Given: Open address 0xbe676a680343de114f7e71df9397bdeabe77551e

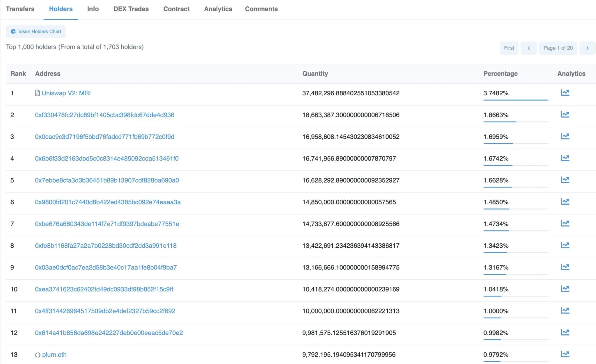Looking at the screenshot, I should tap(107, 224).
